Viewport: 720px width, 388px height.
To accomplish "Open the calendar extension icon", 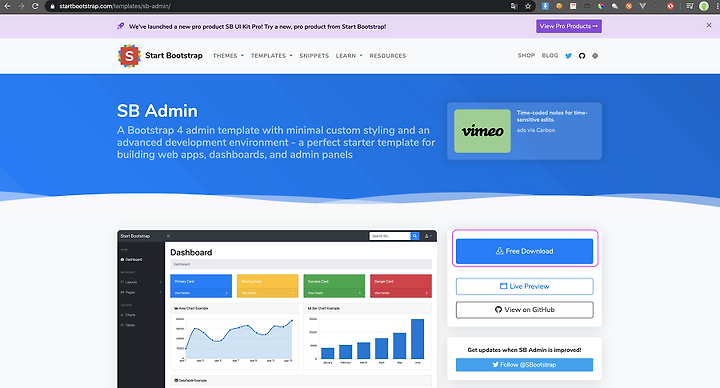I will click(x=573, y=6).
